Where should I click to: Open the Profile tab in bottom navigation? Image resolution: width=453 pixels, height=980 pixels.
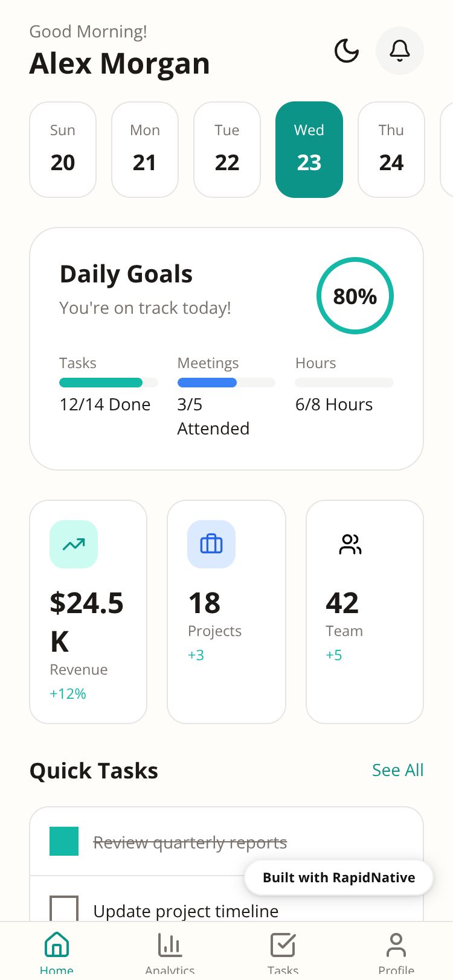coord(396,951)
